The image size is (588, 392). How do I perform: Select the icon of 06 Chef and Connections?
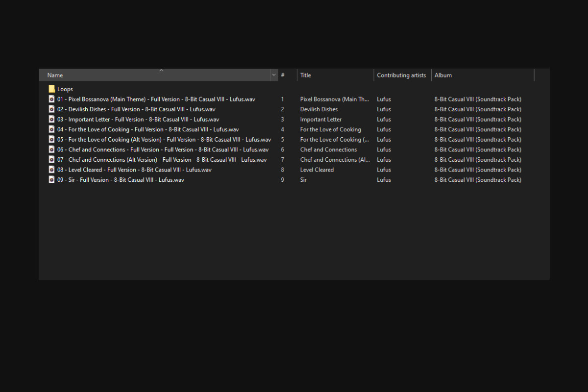pos(51,149)
